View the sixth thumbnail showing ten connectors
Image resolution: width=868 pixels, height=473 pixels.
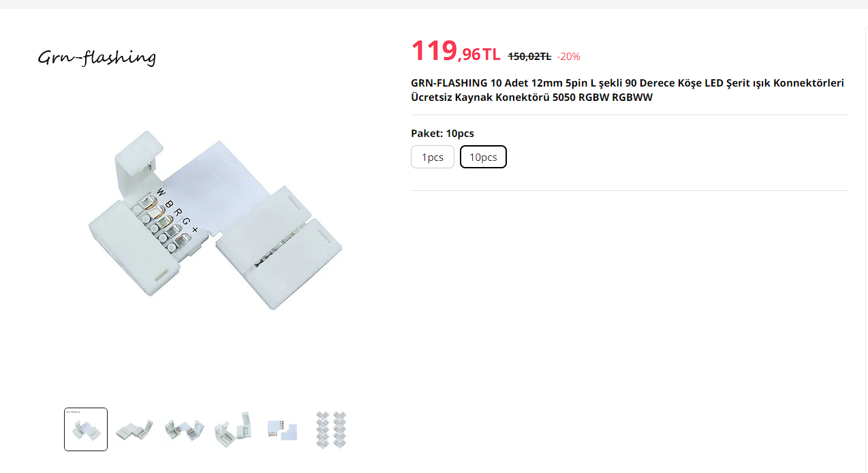pyautogui.click(x=331, y=429)
